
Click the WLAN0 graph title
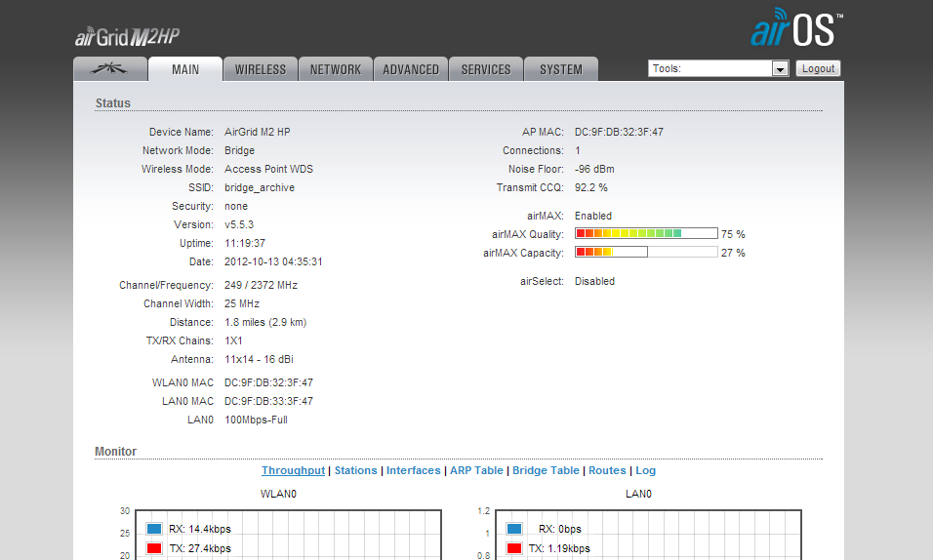278,494
